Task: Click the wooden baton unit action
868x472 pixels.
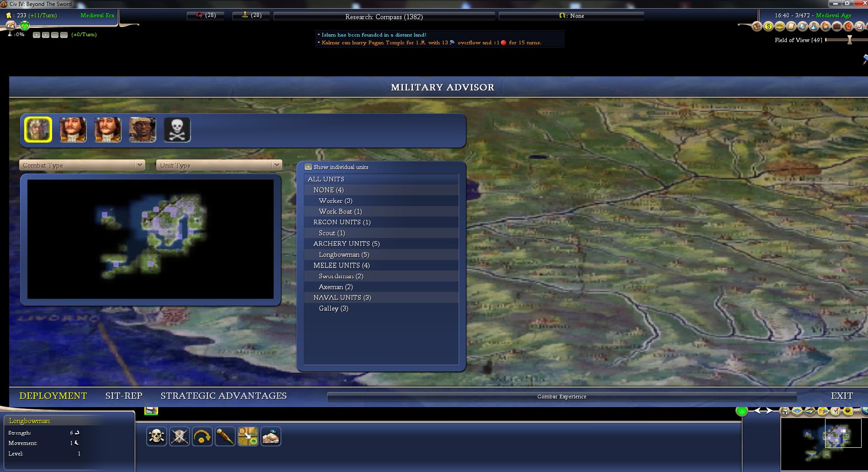Action: tap(225, 436)
